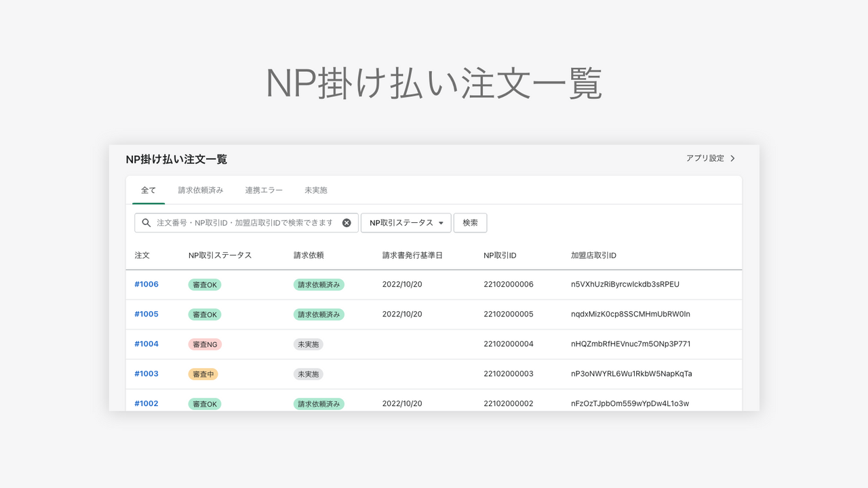Image resolution: width=868 pixels, height=488 pixels.
Task: Clear the search field with the X icon
Action: click(347, 223)
